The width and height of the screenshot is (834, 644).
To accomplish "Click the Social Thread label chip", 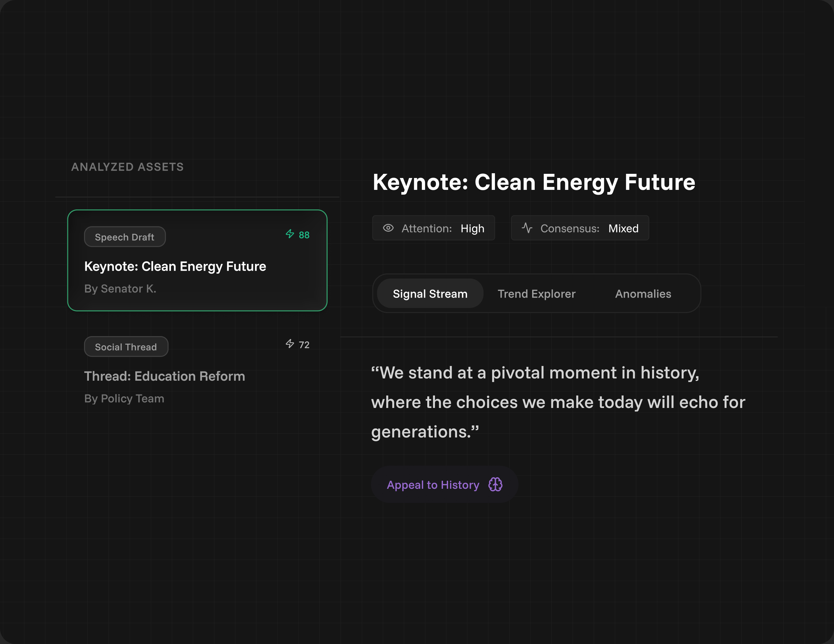I will [126, 347].
